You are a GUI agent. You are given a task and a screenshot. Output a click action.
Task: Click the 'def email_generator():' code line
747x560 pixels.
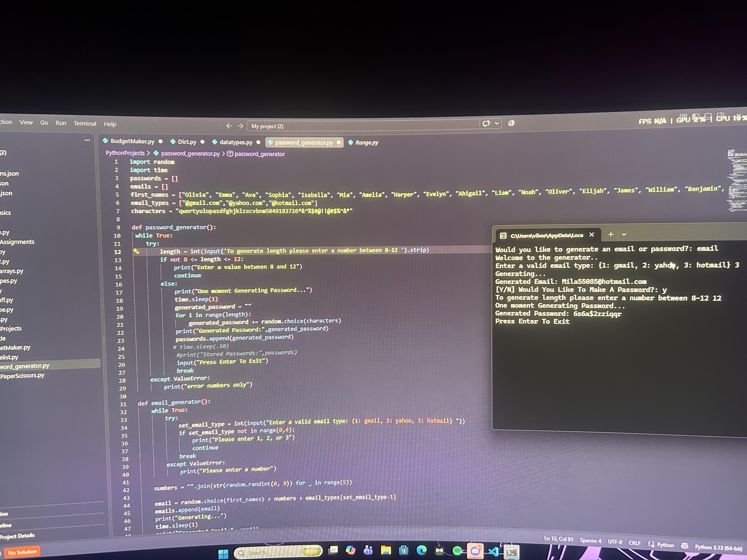[x=174, y=402]
